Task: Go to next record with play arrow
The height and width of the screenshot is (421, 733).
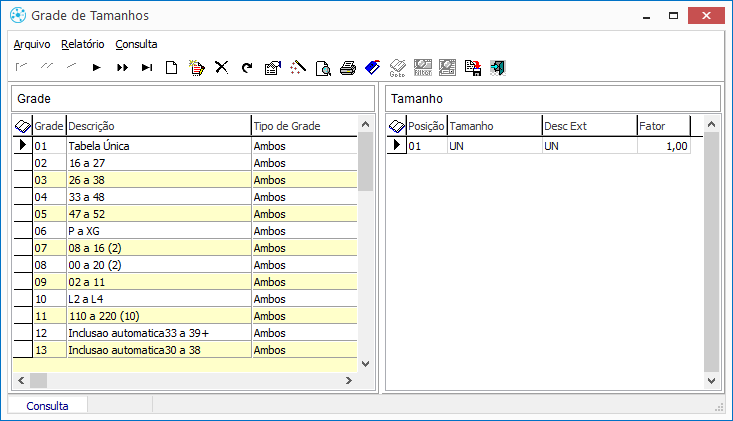Action: point(96,67)
